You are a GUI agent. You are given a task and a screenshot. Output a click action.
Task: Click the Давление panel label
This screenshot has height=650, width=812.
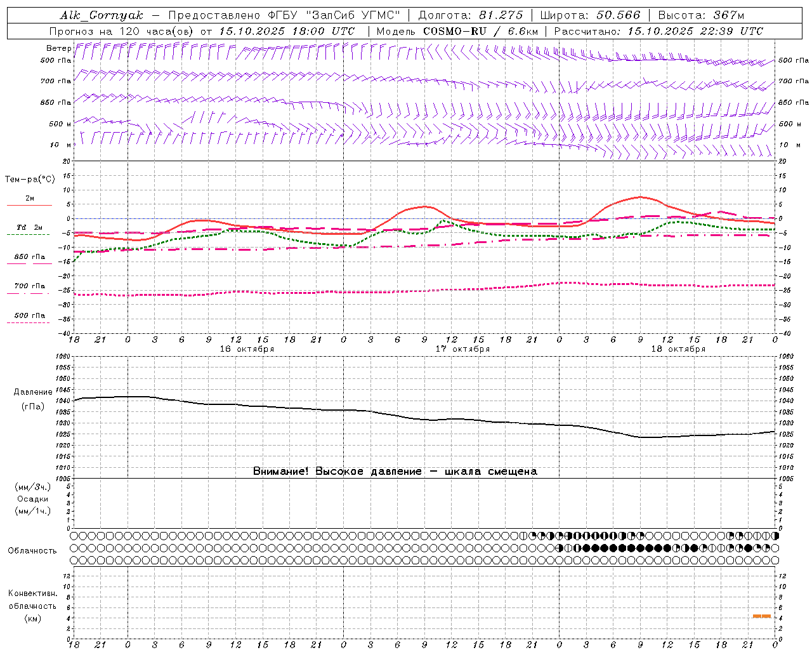tap(33, 392)
